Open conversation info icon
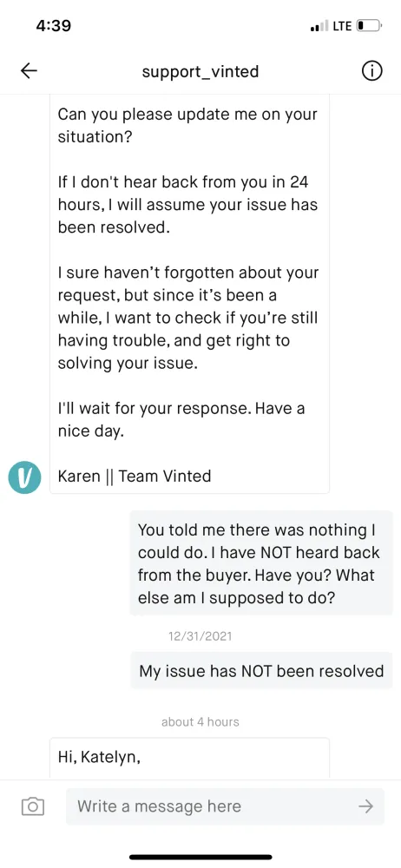The image size is (401, 868). pos(372,71)
